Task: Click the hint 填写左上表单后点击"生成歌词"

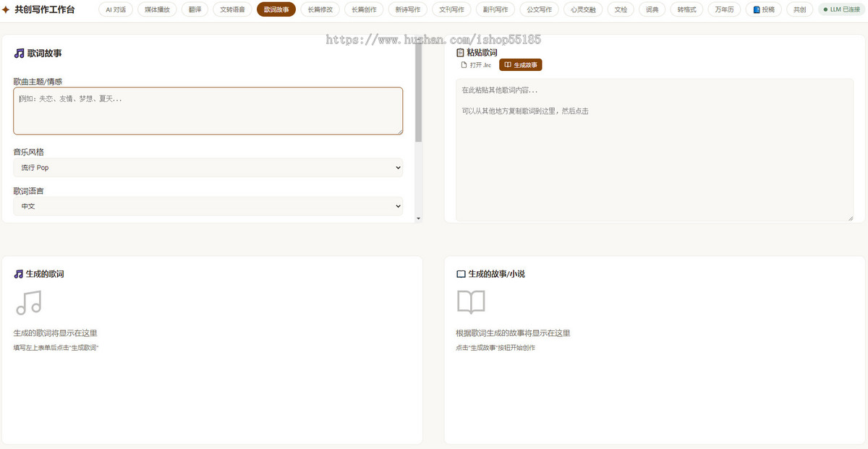Action: [x=56, y=348]
